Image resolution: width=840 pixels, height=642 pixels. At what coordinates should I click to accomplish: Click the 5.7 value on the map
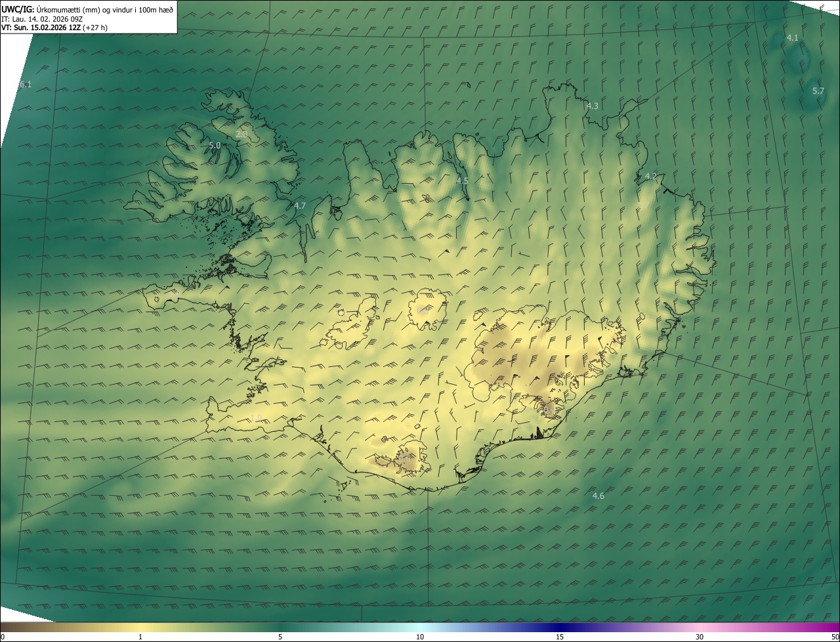[x=818, y=91]
